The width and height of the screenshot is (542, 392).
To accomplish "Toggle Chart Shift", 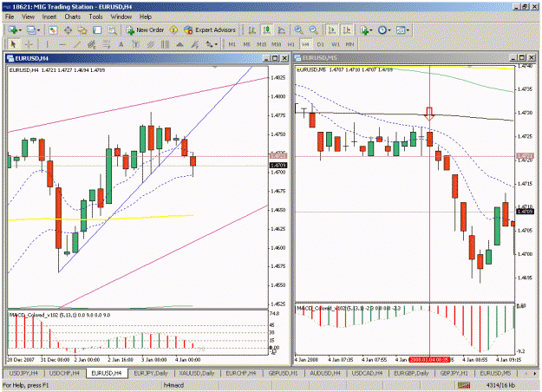I will coord(347,30).
